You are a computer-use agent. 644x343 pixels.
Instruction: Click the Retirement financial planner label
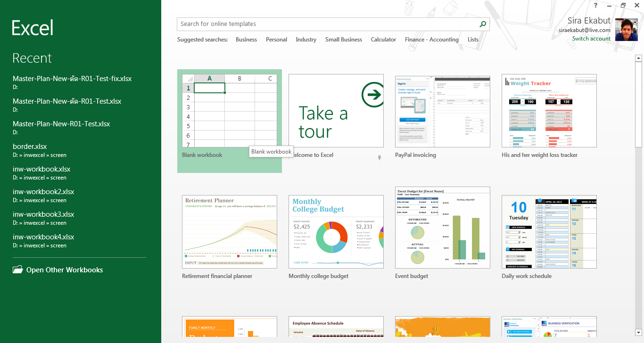click(217, 276)
